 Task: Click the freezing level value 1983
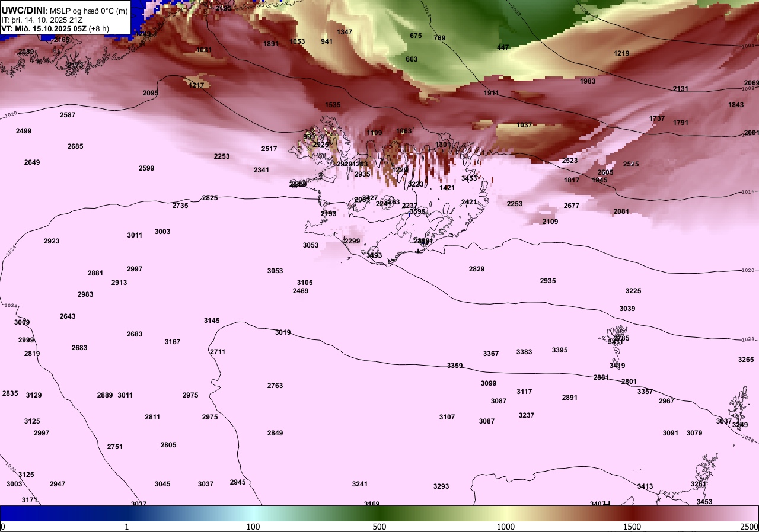(x=588, y=81)
